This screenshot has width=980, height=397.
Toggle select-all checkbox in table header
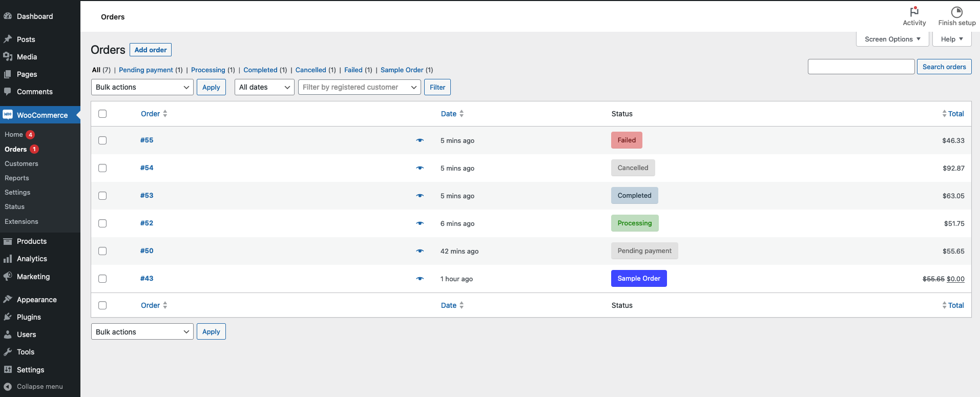pyautogui.click(x=102, y=114)
